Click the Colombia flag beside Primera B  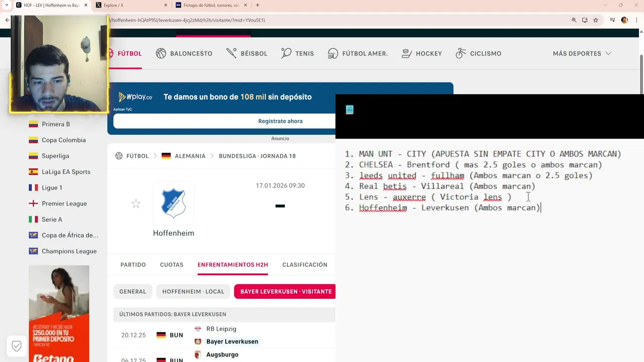coord(33,124)
